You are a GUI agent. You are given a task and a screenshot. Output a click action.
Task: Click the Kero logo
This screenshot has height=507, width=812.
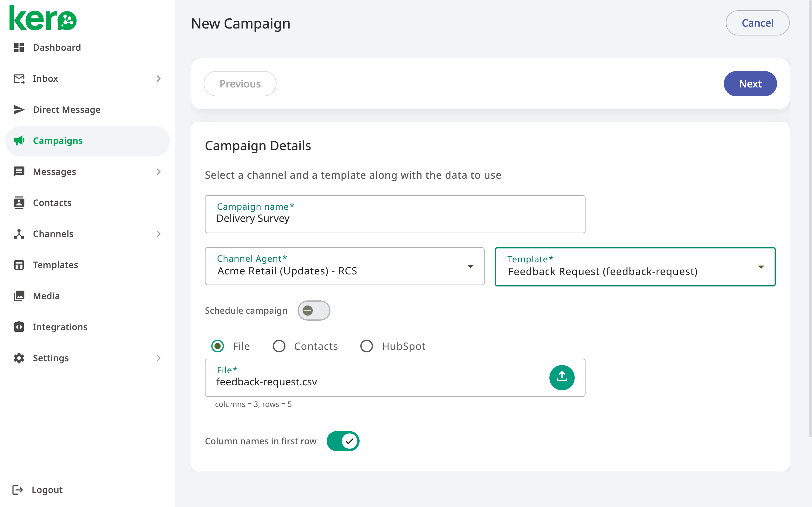tap(43, 18)
